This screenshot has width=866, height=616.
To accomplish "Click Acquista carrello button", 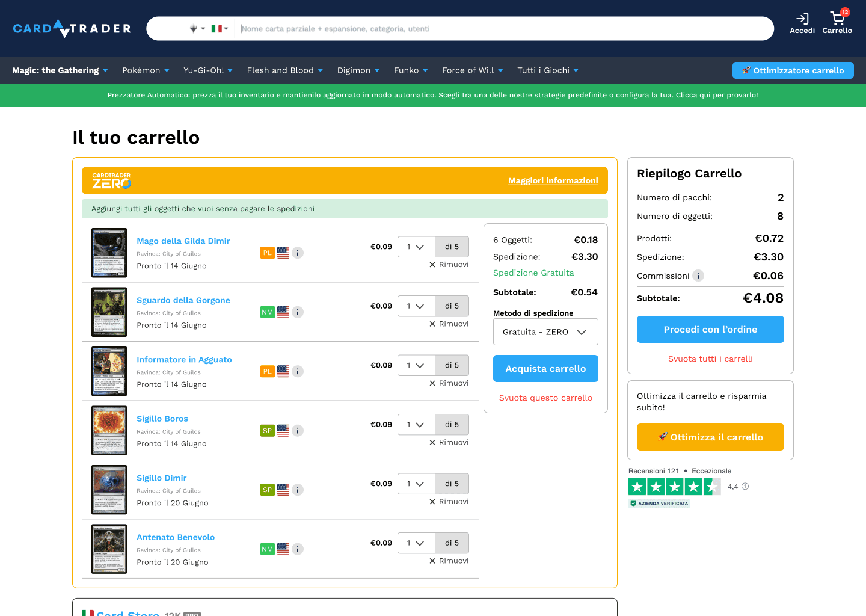I will [545, 369].
